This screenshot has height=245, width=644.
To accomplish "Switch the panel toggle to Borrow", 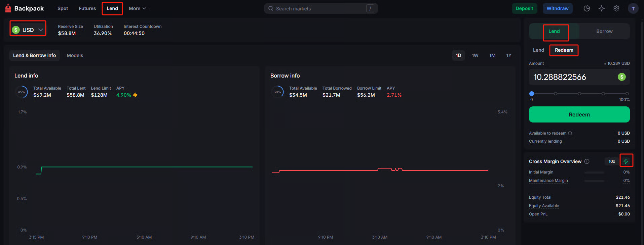I will 604,31.
